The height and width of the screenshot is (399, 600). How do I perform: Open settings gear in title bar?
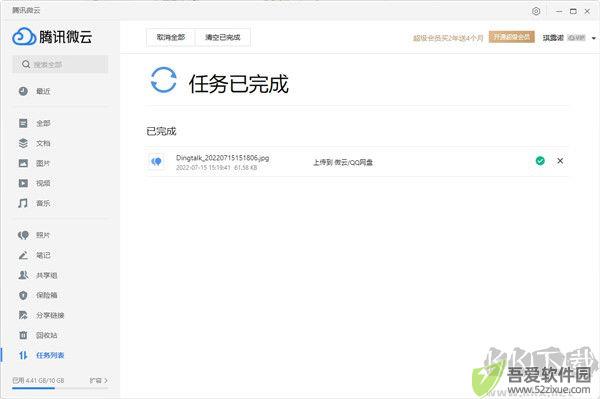[536, 11]
